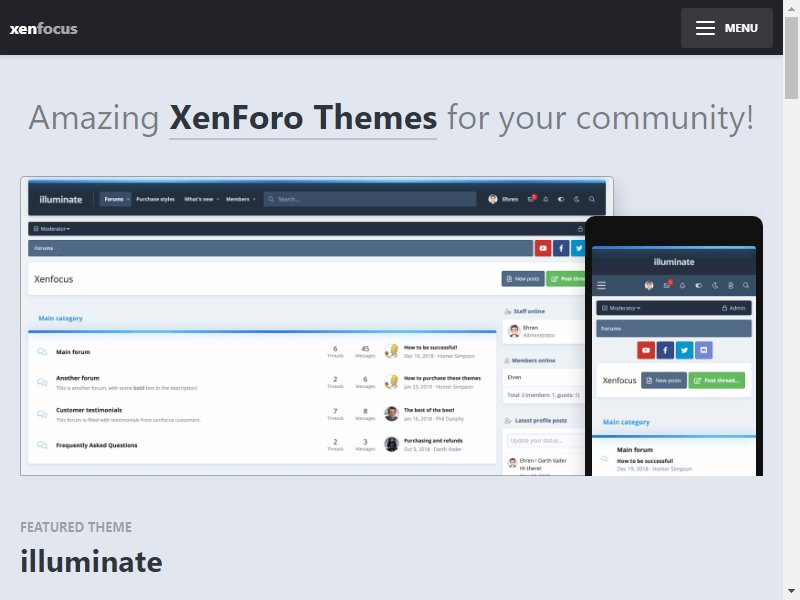Select 'illuminate' featured theme title
This screenshot has height=600, width=800.
tap(91, 561)
